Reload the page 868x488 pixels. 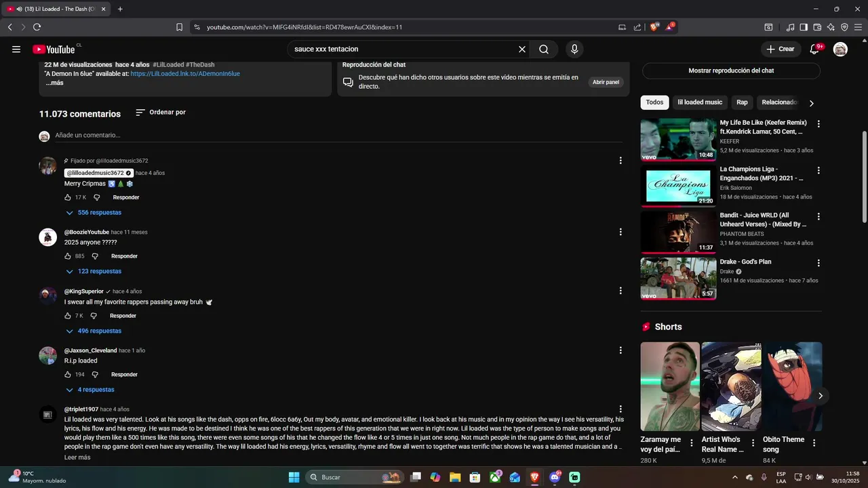pyautogui.click(x=37, y=27)
